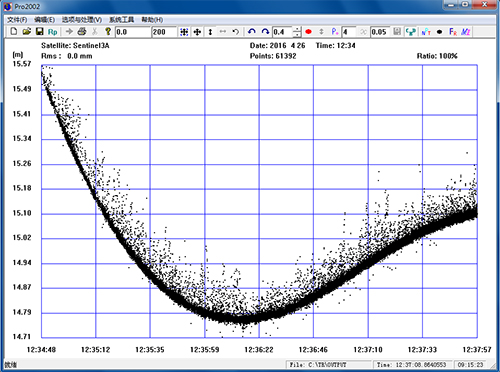This screenshot has height=372, width=500.
Task: Click the 'Rms : 0.0 mm' text
Action: pyautogui.click(x=66, y=56)
